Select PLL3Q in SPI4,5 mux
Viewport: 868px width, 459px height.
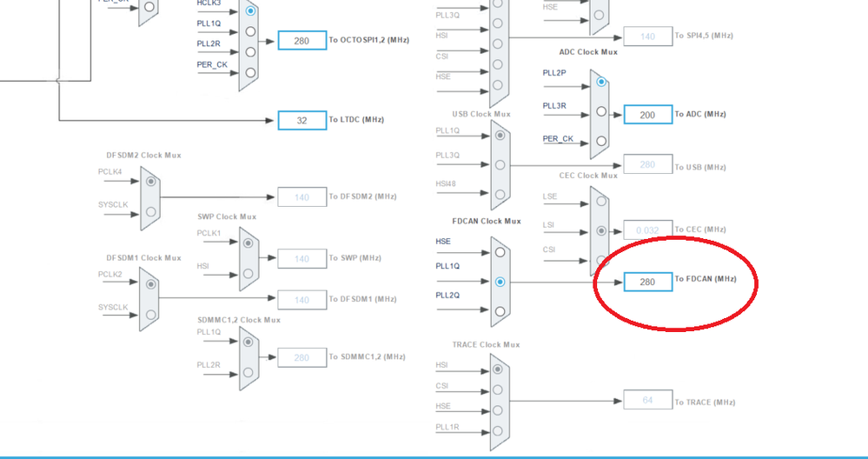point(498,23)
